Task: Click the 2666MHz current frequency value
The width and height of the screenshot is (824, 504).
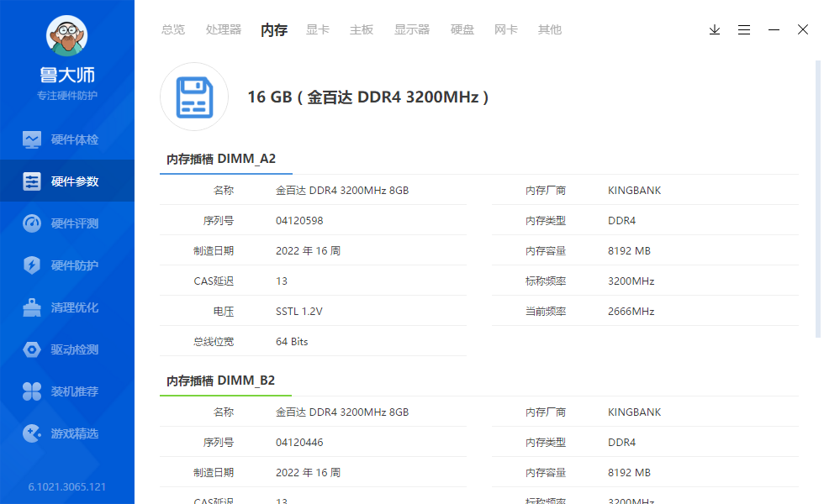Action: (631, 312)
